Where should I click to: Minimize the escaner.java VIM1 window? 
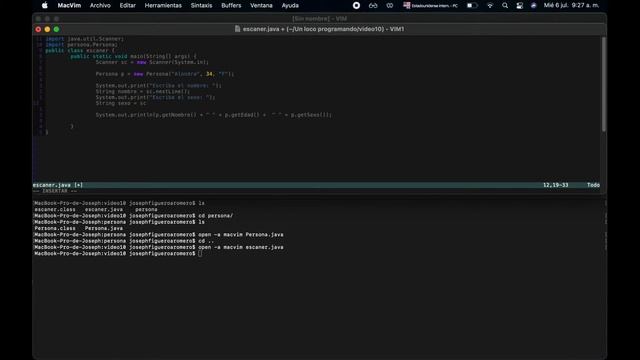[47, 29]
